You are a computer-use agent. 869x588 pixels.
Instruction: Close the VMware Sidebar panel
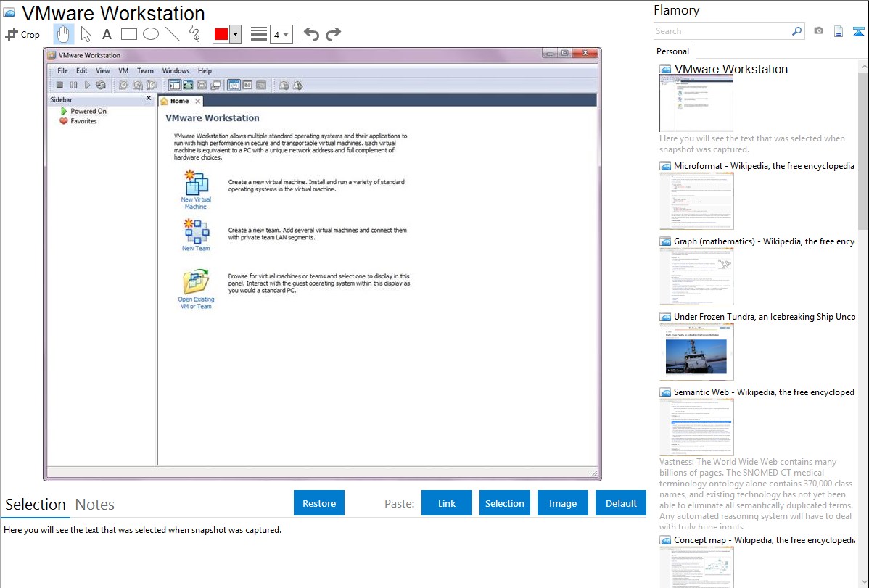click(x=149, y=98)
